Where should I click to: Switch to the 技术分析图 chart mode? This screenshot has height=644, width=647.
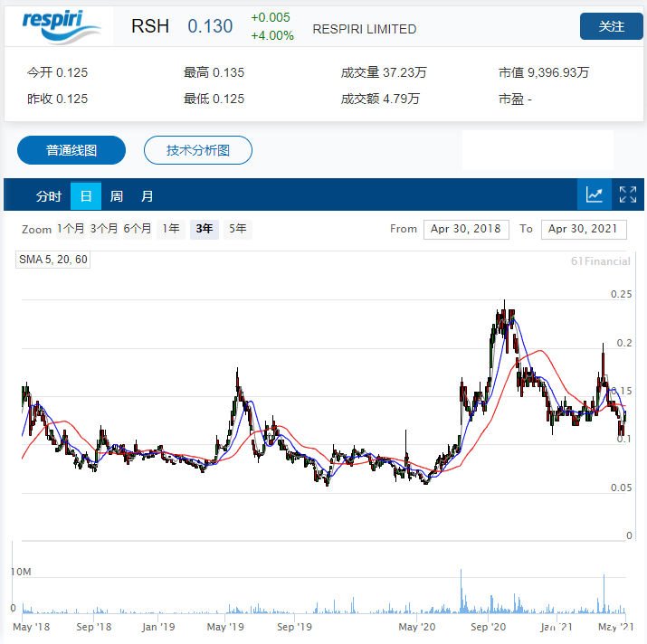coord(198,150)
